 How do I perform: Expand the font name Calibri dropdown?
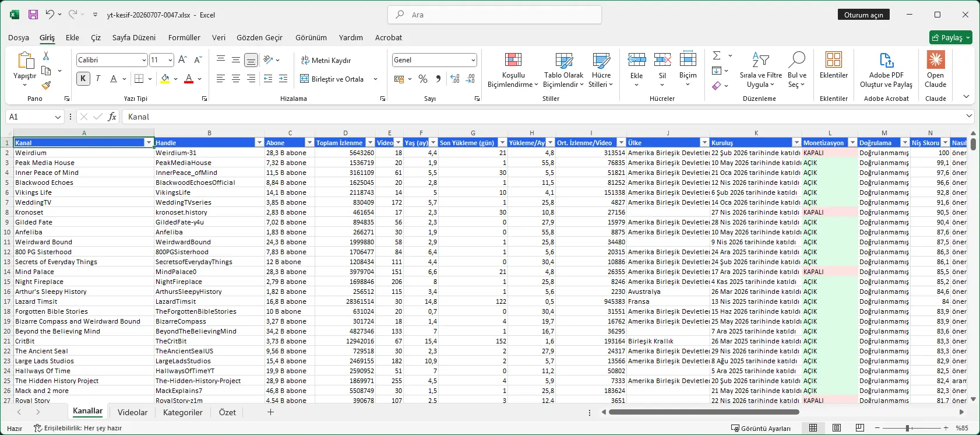pyautogui.click(x=144, y=60)
